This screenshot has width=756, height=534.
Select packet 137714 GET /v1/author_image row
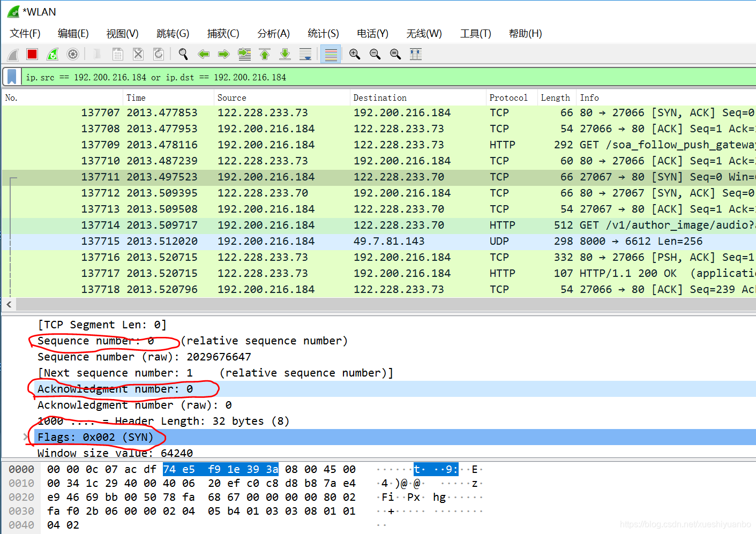[x=379, y=225]
